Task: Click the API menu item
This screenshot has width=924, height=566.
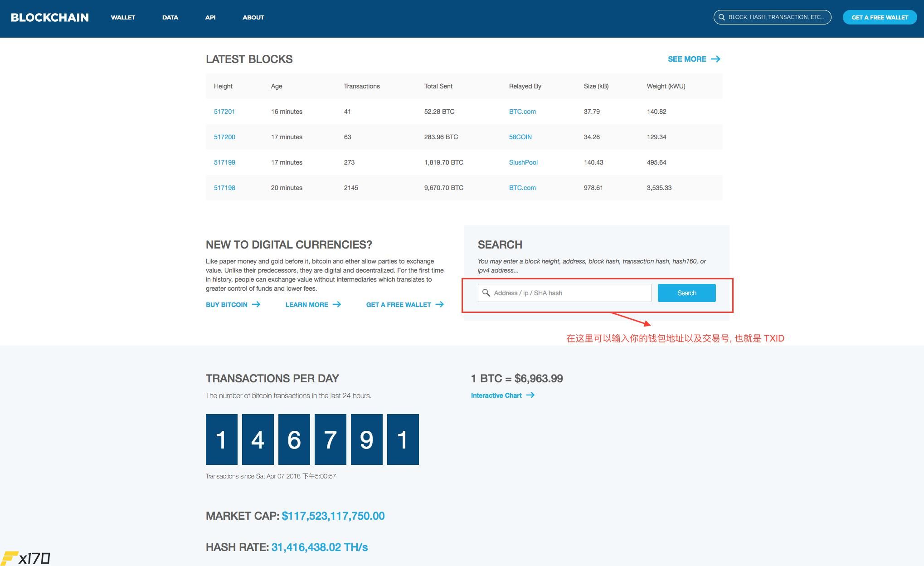Action: tap(210, 16)
